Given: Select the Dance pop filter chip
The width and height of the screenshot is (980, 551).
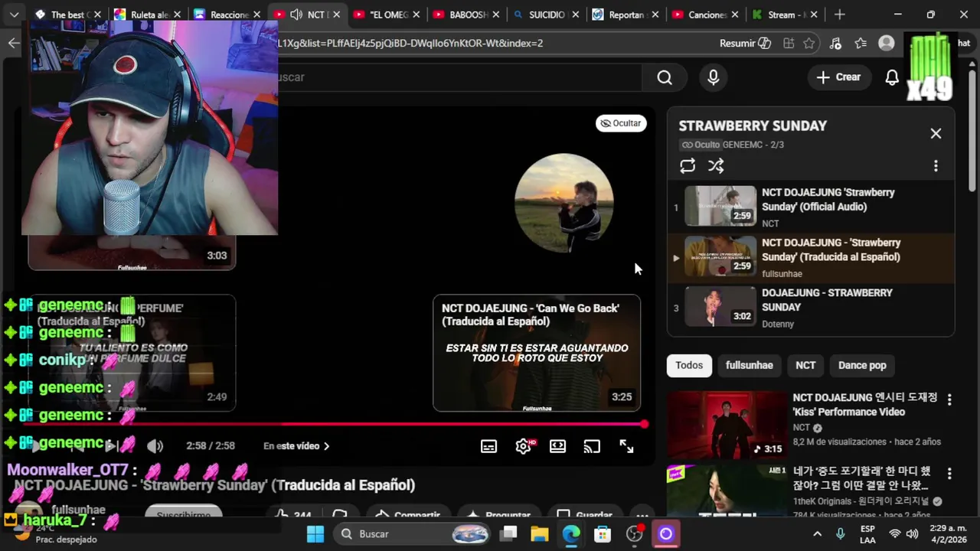Looking at the screenshot, I should 862,365.
